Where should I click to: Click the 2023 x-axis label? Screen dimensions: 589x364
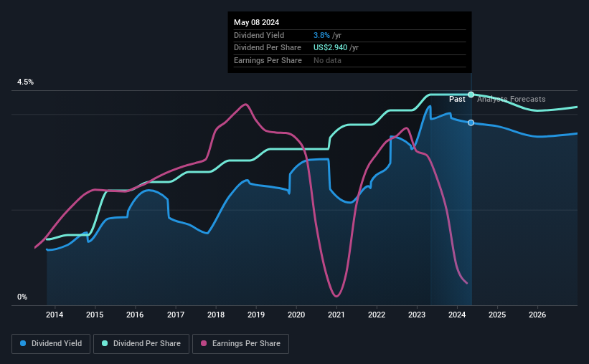417,315
